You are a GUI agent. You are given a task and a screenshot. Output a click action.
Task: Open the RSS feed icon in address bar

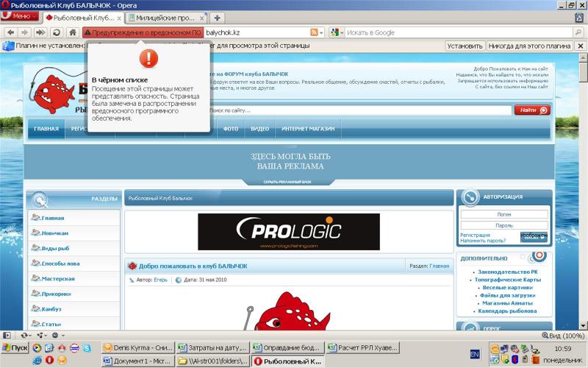point(315,32)
